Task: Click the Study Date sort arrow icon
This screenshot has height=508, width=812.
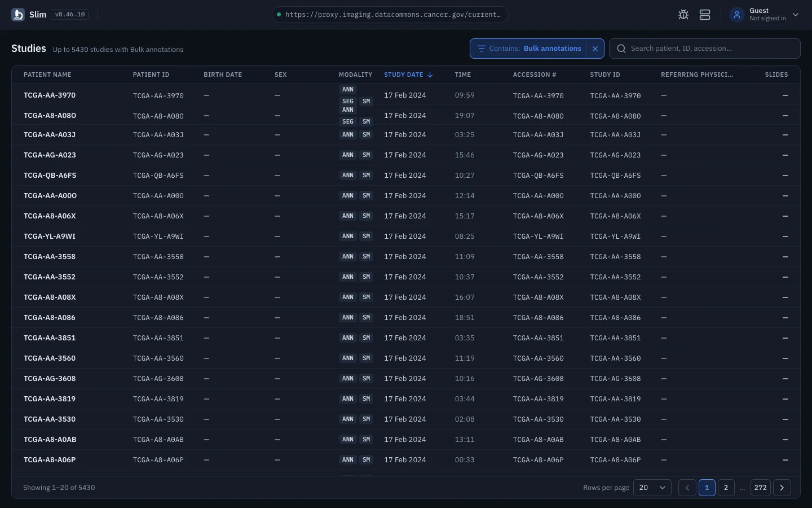Action: [x=430, y=75]
